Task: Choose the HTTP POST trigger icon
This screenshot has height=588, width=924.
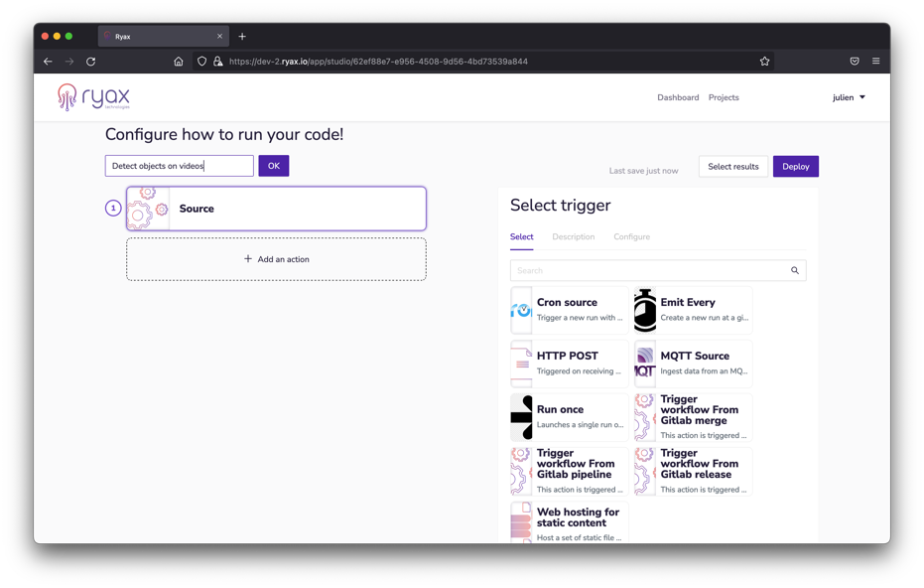Action: tap(522, 364)
